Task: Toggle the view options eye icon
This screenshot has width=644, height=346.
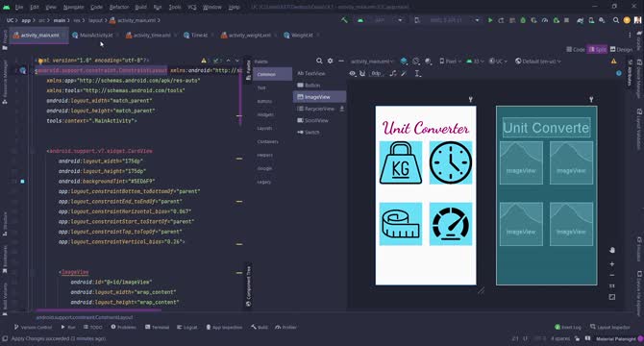Action: pyautogui.click(x=353, y=73)
